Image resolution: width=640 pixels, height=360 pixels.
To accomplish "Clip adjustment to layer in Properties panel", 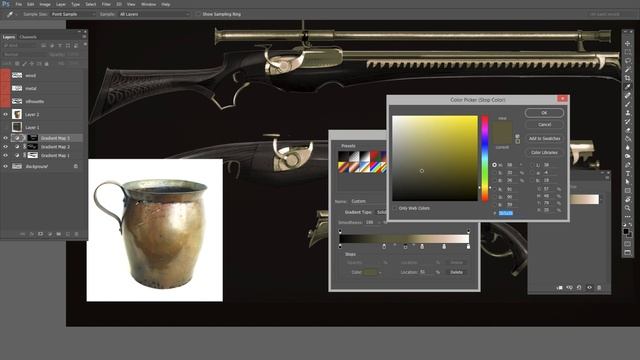I will click(560, 288).
